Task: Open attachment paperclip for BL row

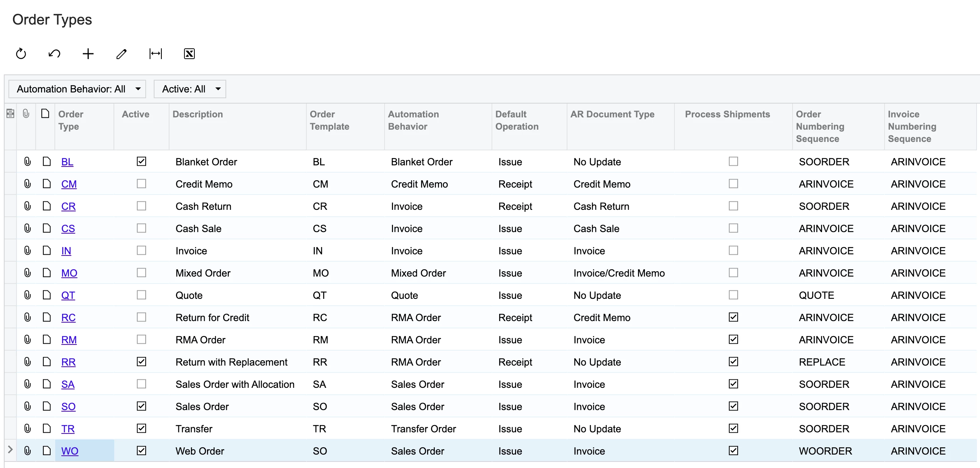Action: coord(27,161)
